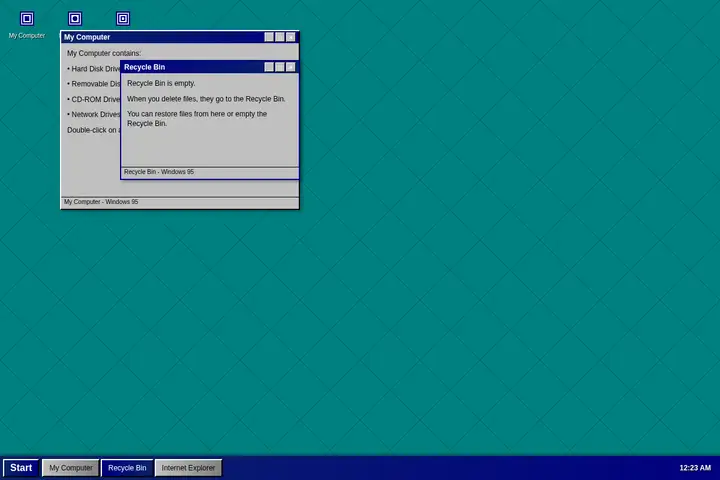Image resolution: width=720 pixels, height=480 pixels.
Task: Open the Start menu
Action: (21, 468)
